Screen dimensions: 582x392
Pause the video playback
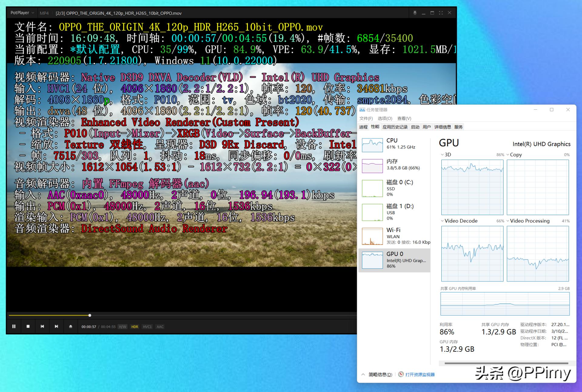[14, 327]
